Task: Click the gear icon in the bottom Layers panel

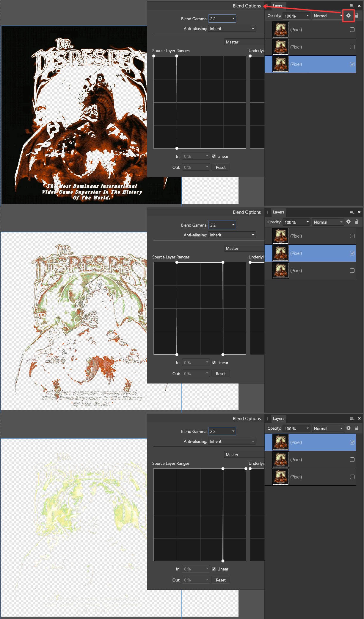Action: point(348,428)
